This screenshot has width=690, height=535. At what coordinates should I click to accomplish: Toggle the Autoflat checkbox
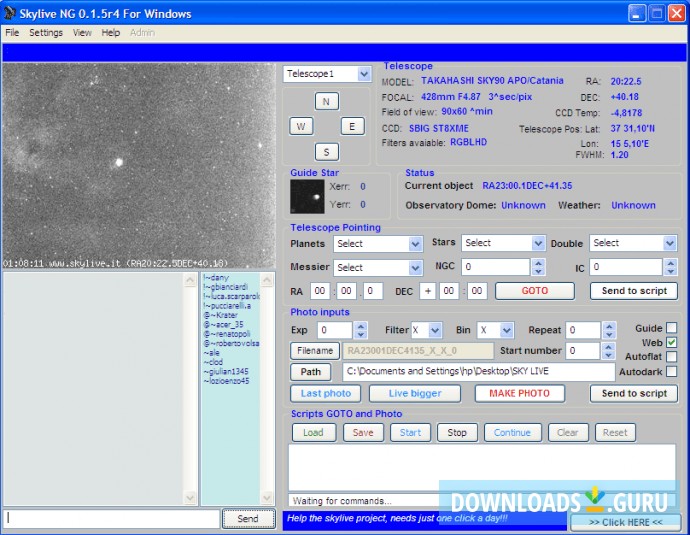[x=672, y=357]
